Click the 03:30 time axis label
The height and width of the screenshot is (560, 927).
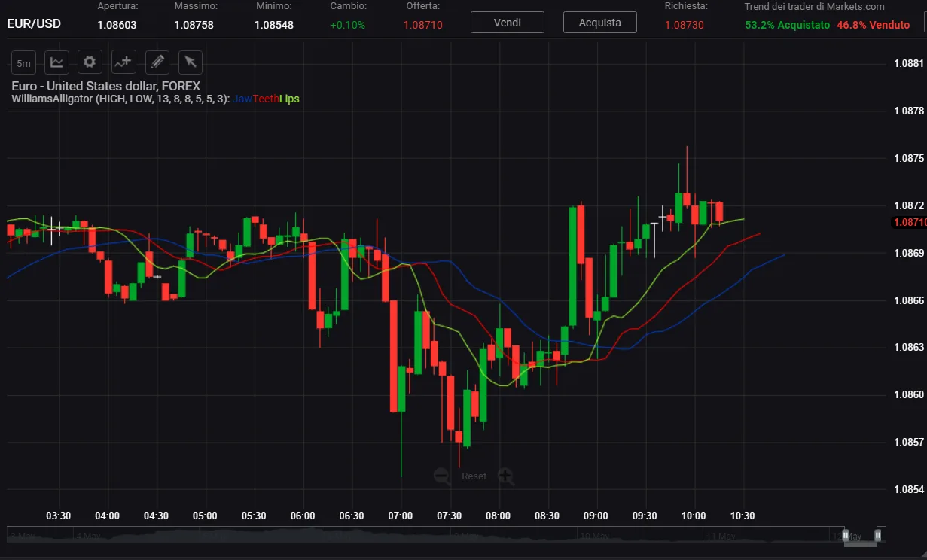(x=59, y=516)
